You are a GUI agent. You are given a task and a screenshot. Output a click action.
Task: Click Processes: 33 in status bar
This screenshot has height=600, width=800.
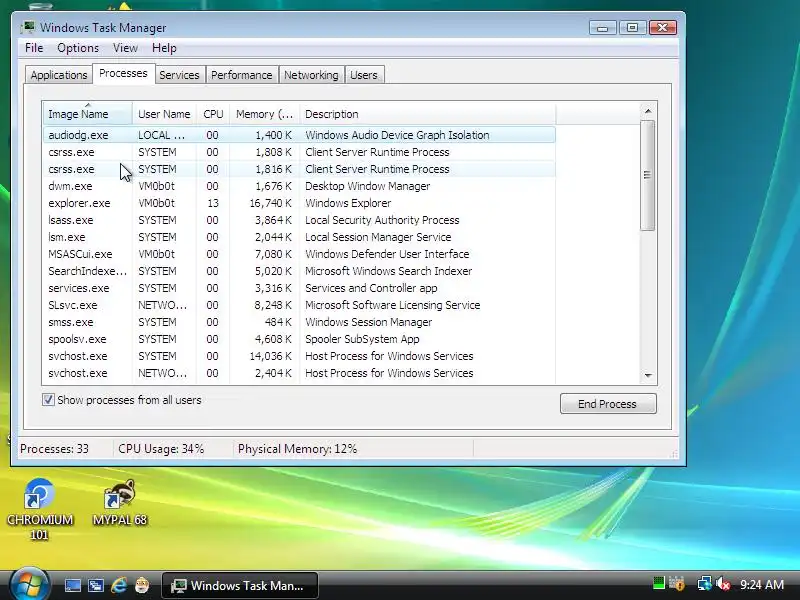click(54, 449)
